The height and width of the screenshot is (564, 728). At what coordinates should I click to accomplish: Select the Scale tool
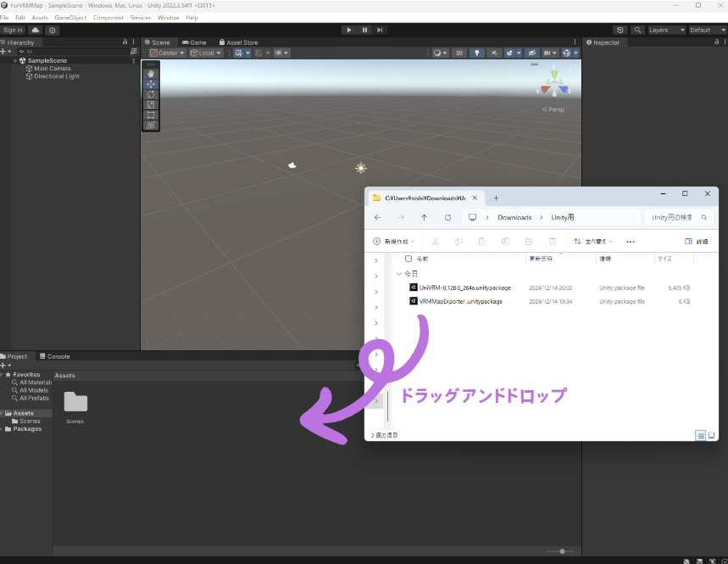click(150, 104)
